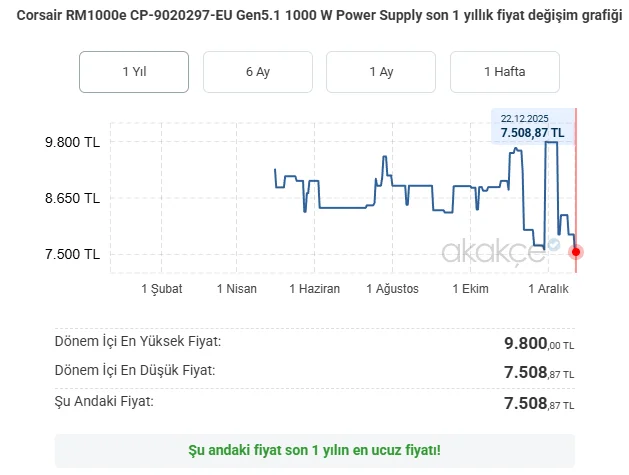The width and height of the screenshot is (629, 475).
Task: Click the red current-price dot on chart
Action: coord(576,251)
